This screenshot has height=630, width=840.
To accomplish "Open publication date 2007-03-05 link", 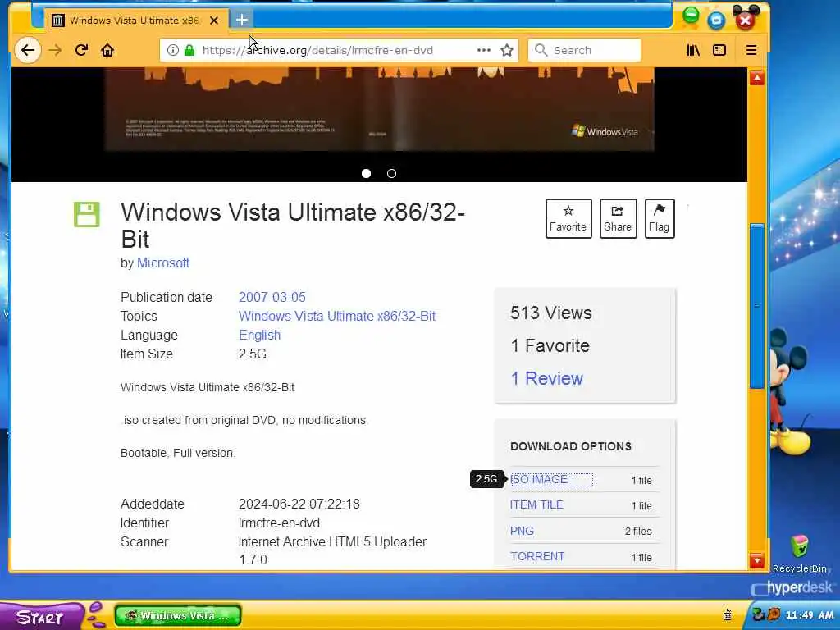I will pyautogui.click(x=272, y=297).
